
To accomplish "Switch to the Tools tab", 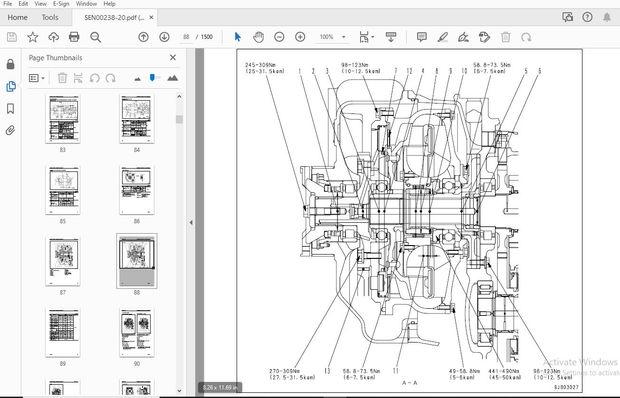I will pyautogui.click(x=50, y=17).
